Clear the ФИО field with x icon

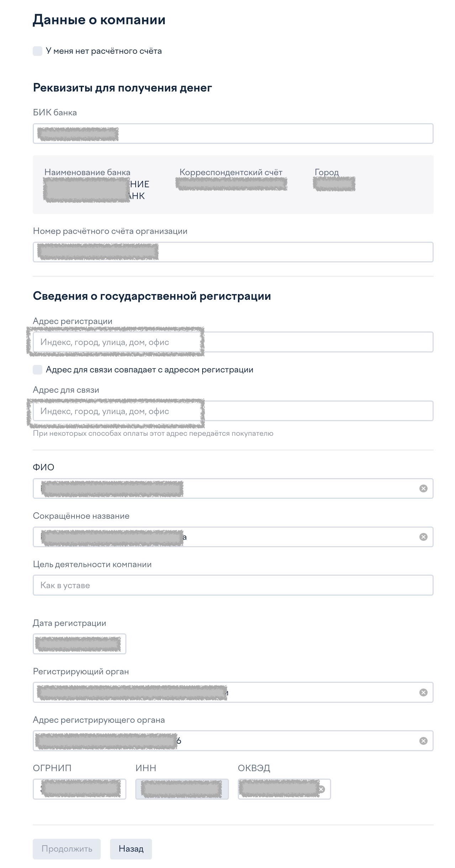tap(423, 488)
